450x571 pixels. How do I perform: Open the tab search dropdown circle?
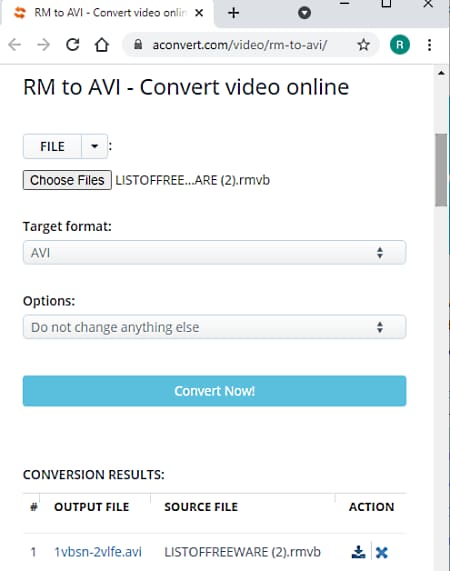(304, 13)
